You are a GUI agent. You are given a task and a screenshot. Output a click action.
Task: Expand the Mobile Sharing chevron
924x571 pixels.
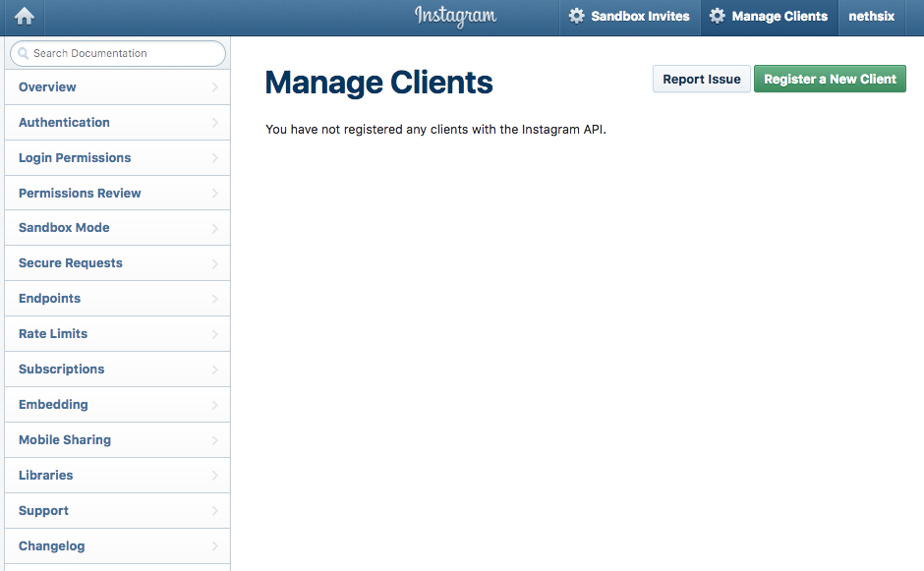pyautogui.click(x=215, y=440)
